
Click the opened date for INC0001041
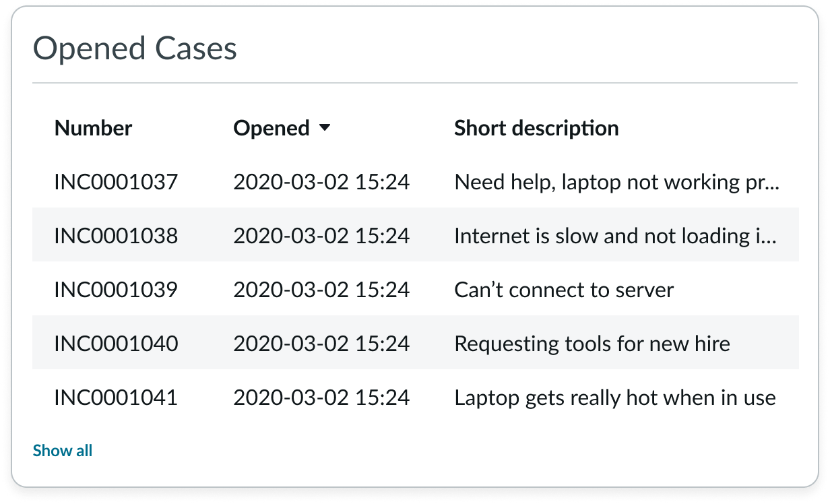[321, 398]
